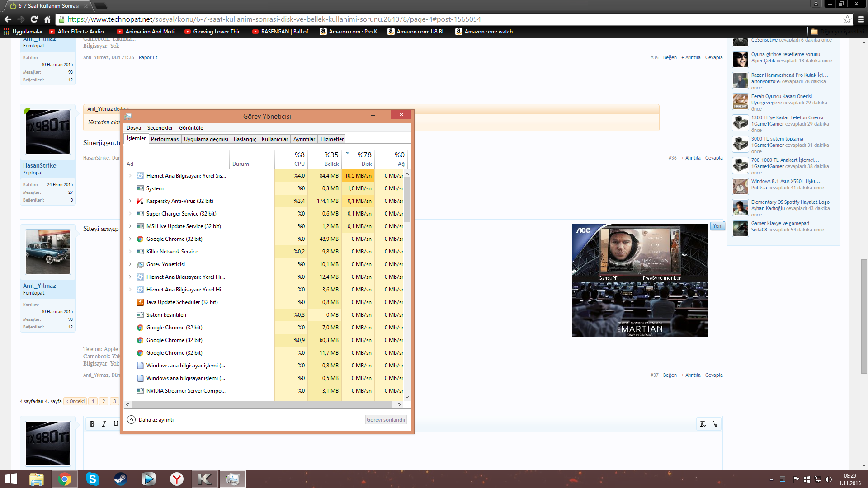The height and width of the screenshot is (488, 868).
Task: Open After Effects: Audio bookmark
Action: click(79, 32)
